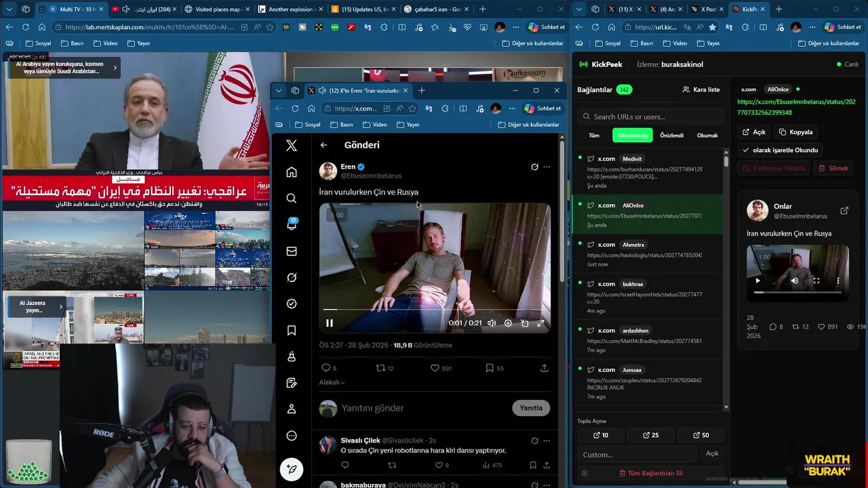The image size is (868, 488).
Task: Open the three-dot menu on Eren's post
Action: (x=547, y=167)
